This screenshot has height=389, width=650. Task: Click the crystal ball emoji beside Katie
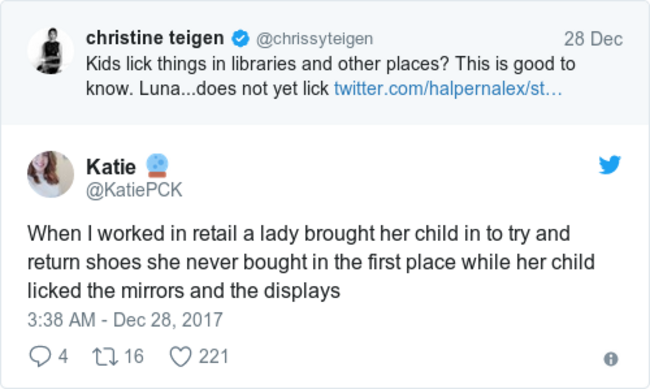pyautogui.click(x=157, y=165)
